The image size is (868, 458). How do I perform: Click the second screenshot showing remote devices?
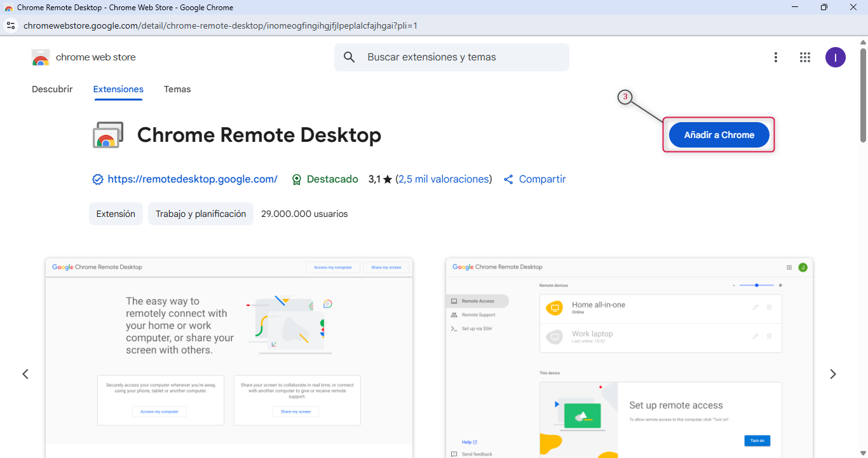click(629, 357)
